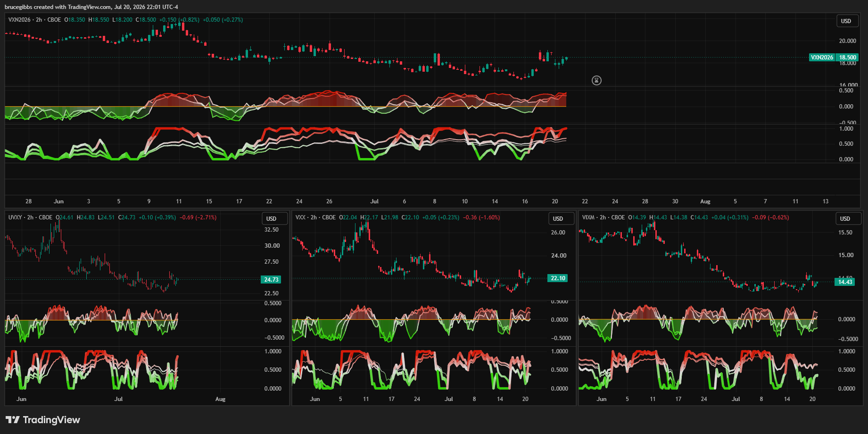Select the UVXY 2h CBOE chart title

coord(30,217)
